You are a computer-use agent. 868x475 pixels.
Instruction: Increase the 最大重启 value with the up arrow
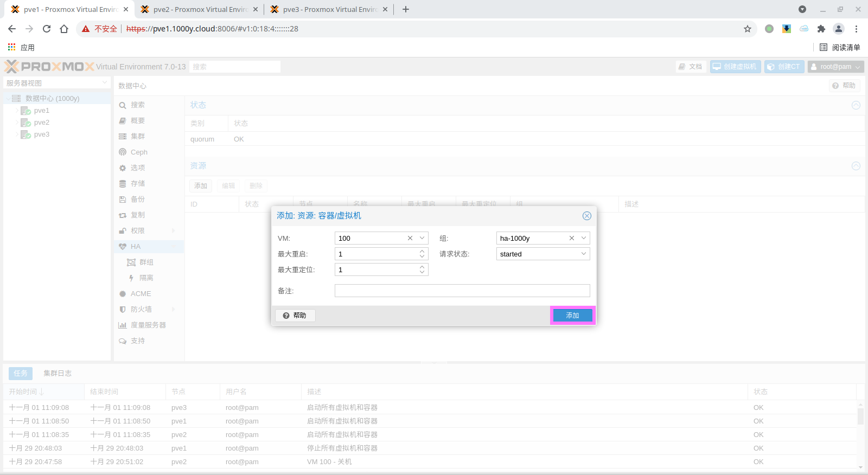tap(422, 252)
